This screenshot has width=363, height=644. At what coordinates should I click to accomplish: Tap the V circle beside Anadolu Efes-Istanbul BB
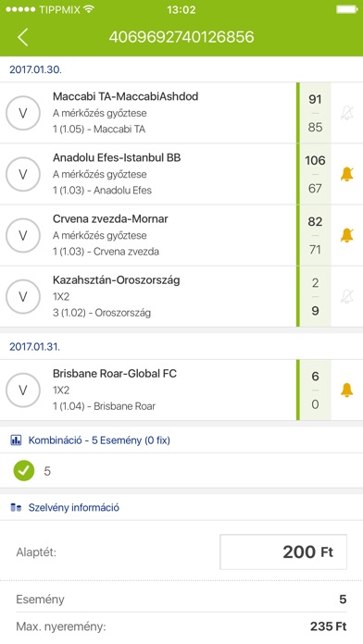tap(23, 174)
